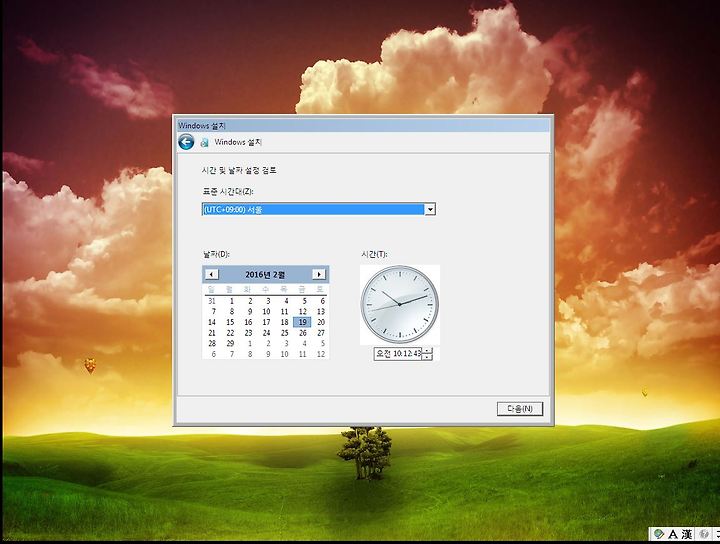This screenshot has width=720, height=544.
Task: Select day 16 in the calendar
Action: tap(248, 322)
